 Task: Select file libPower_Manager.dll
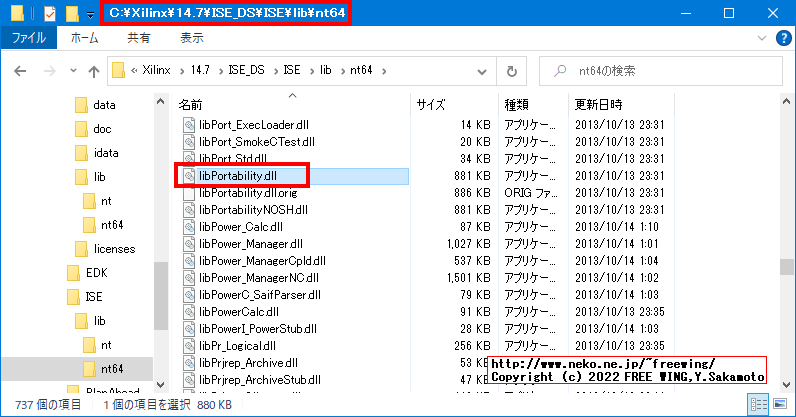coord(251,244)
